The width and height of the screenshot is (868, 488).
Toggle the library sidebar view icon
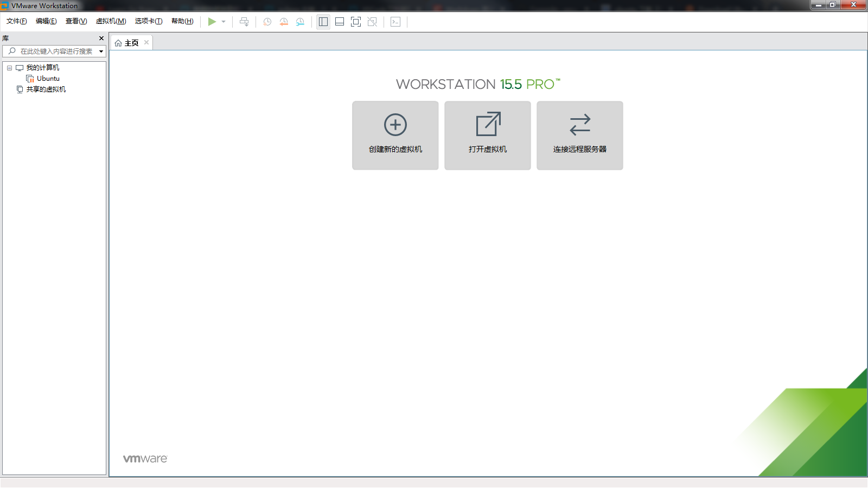tap(323, 22)
